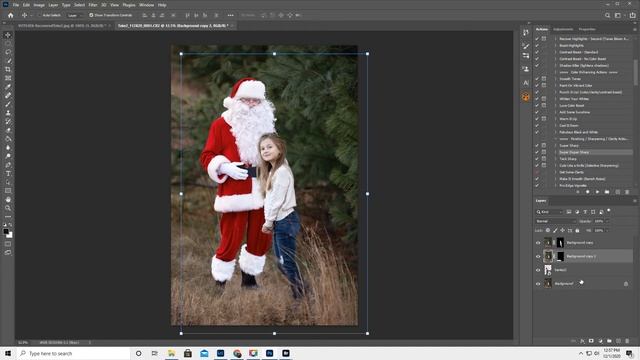
Task: Click Add layer mask icon in Layers panel
Action: (x=591, y=341)
